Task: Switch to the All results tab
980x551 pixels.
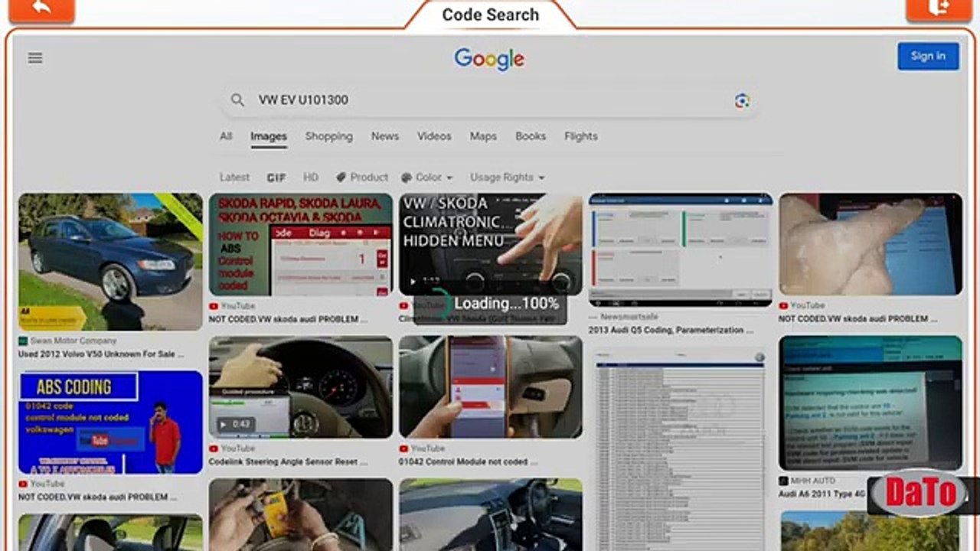Action: pyautogui.click(x=226, y=136)
